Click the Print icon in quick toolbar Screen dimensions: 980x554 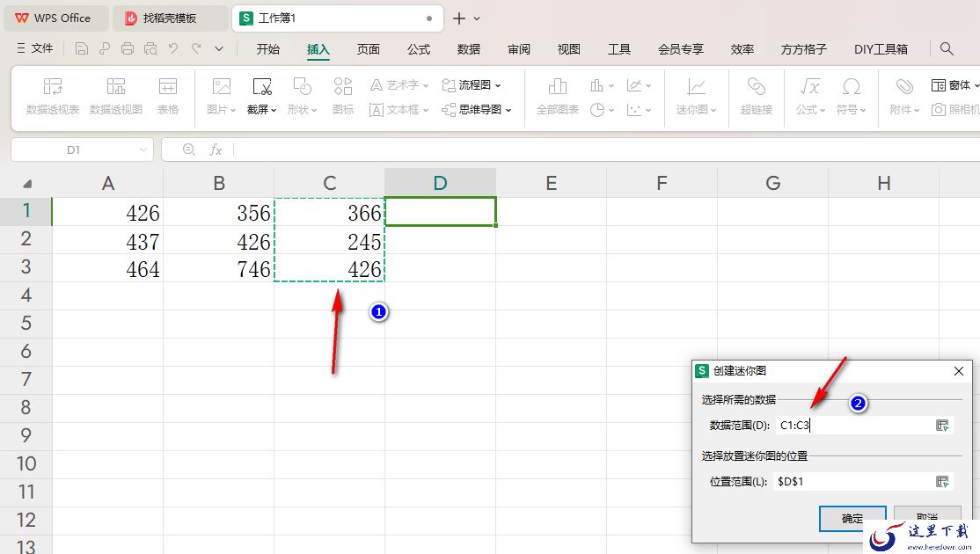(128, 48)
